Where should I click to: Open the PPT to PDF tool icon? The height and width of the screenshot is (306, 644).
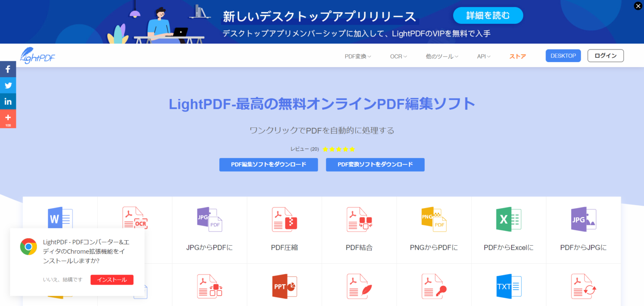point(284,286)
